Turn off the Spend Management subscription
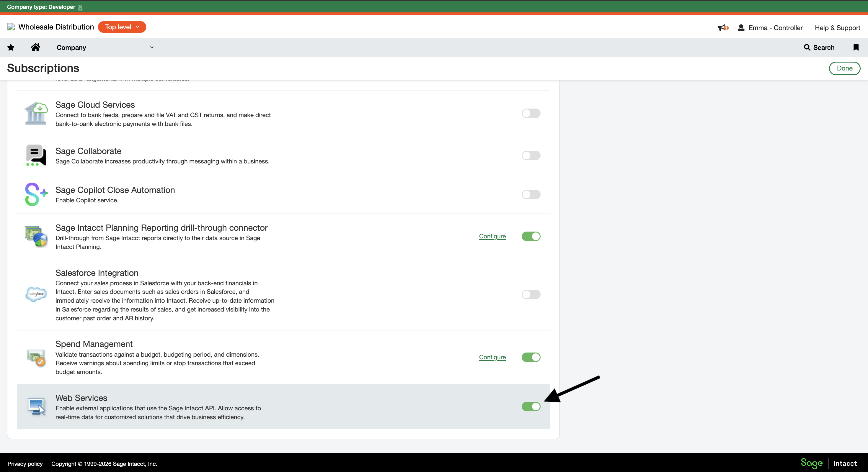868x472 pixels. tap(531, 357)
